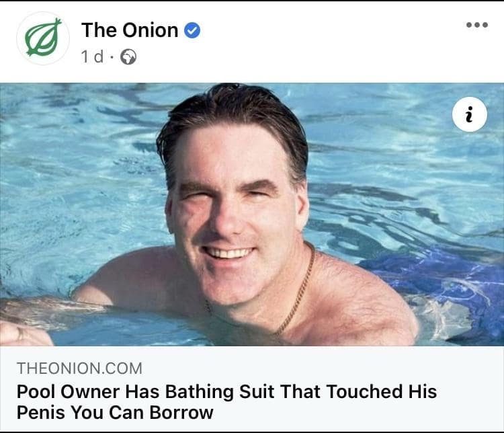The image size is (504, 433).
Task: Click the "1d" post timestamp
Action: click(92, 57)
